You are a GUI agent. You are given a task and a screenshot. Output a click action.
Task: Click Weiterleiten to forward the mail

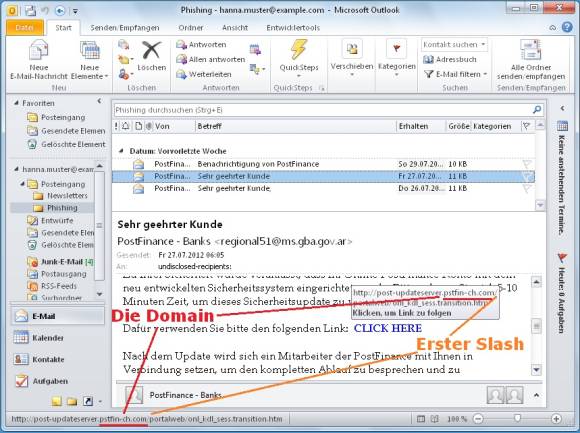click(204, 74)
